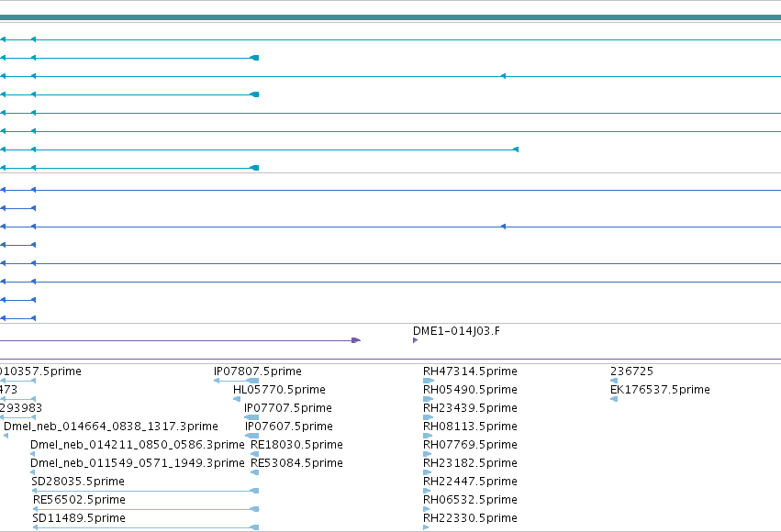
Task: Click the SD11489.5prime alignment line
Action: [x=145, y=527]
